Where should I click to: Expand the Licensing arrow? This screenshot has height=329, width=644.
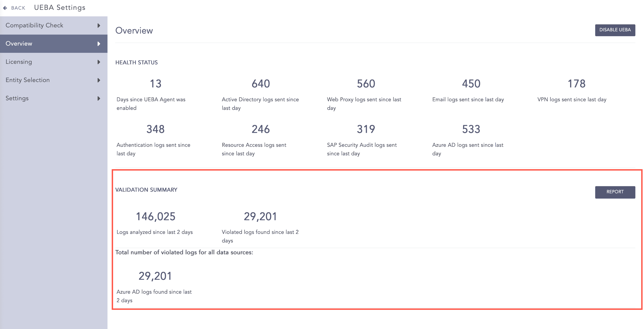click(x=99, y=62)
